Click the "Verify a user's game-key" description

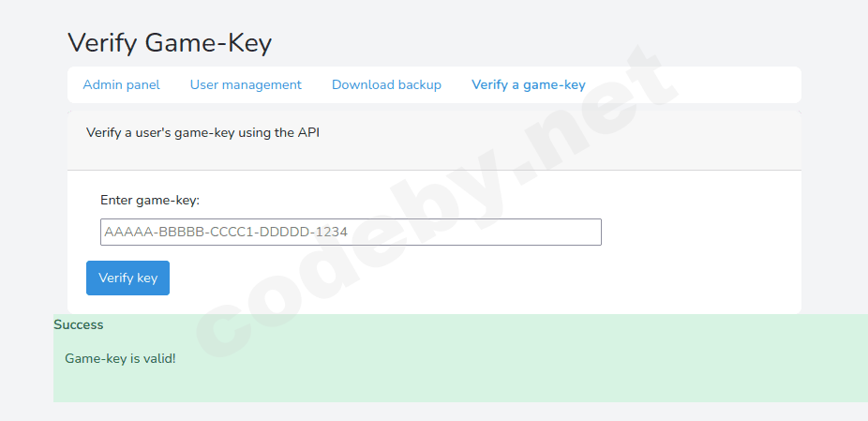point(202,132)
